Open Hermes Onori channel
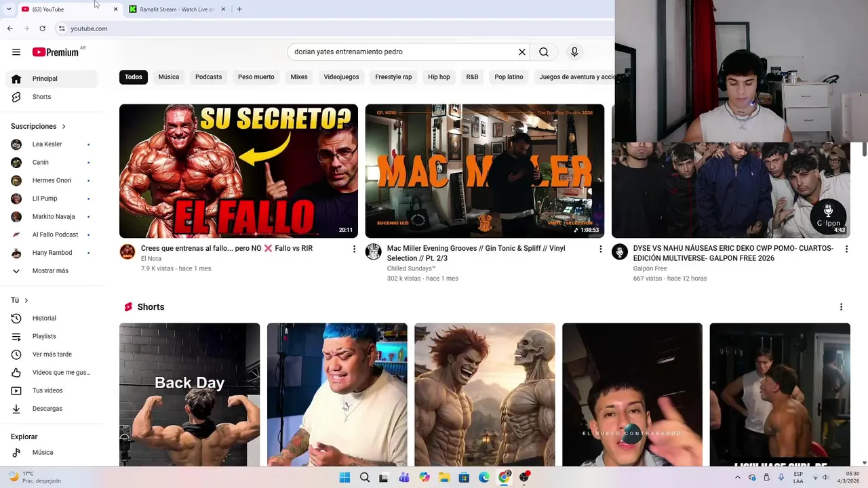The height and width of the screenshot is (488, 868). click(52, 180)
